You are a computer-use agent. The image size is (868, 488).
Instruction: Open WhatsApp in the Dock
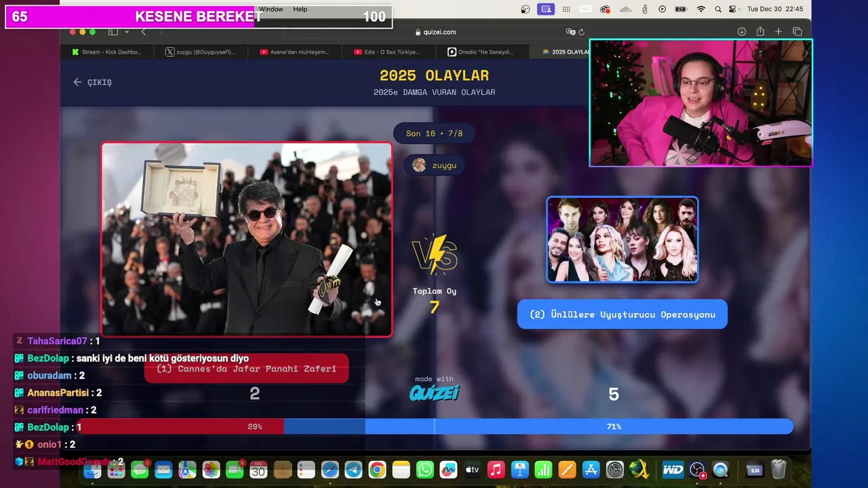pyautogui.click(x=425, y=470)
